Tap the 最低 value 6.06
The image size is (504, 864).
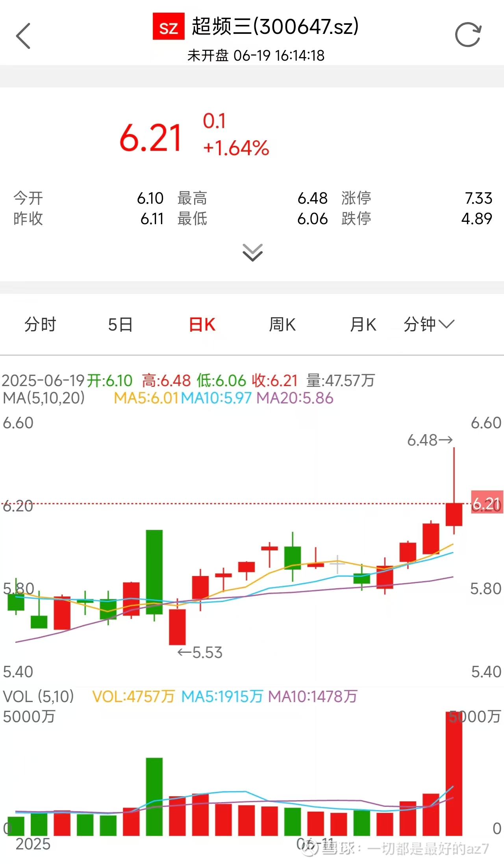pyautogui.click(x=312, y=219)
